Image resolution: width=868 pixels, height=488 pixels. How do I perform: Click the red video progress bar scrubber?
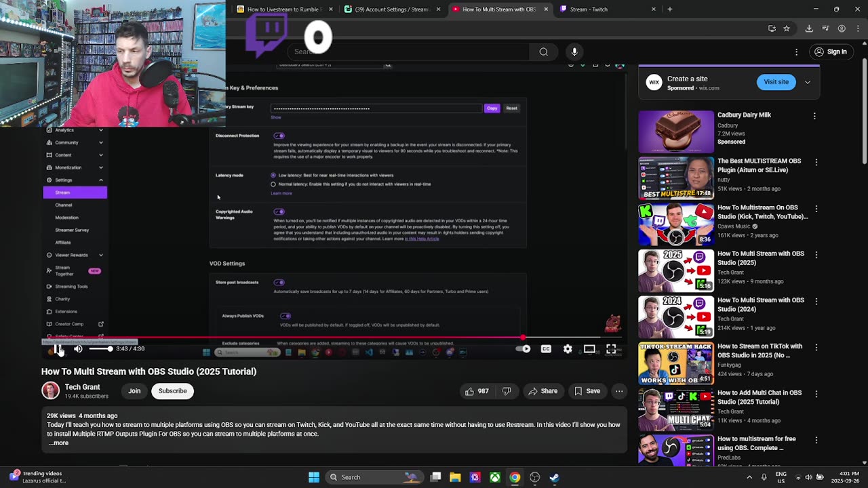coord(522,337)
